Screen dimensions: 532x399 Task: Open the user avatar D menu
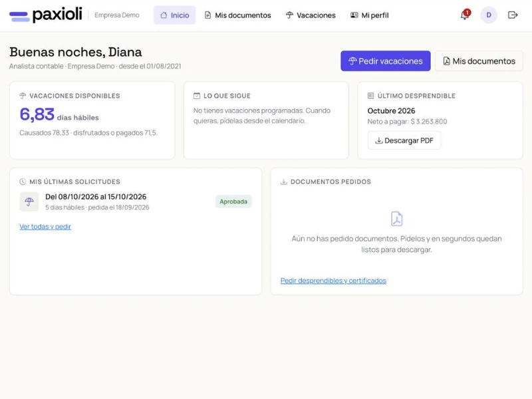[489, 15]
